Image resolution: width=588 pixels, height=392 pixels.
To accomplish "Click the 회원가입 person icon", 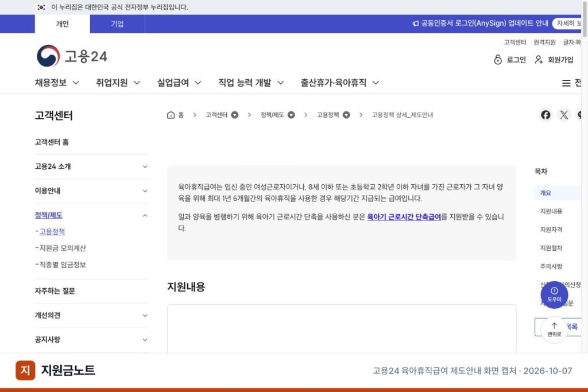I will [x=539, y=60].
